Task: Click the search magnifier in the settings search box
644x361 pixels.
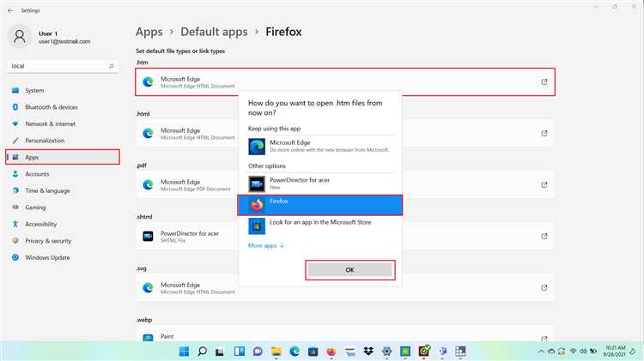Action: click(x=112, y=66)
